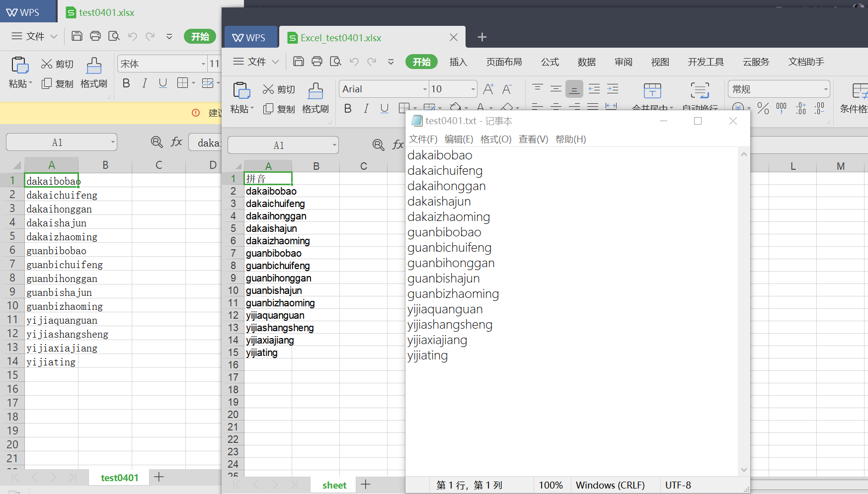Click the 合并居中 merge cells button

[x=652, y=94]
